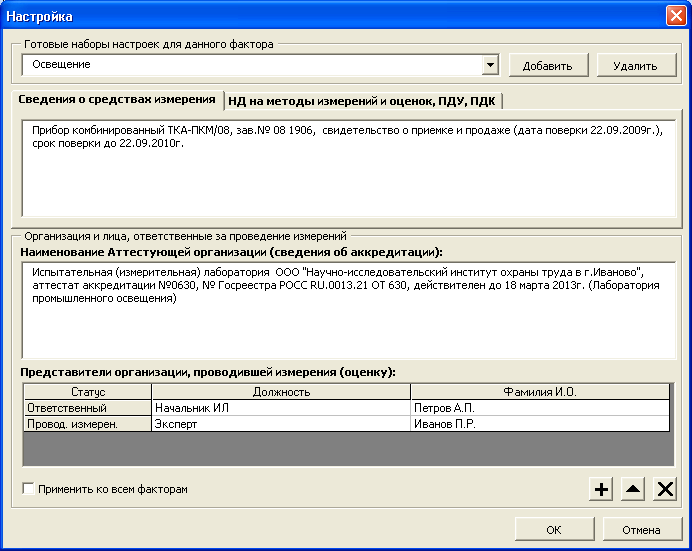Screen dimensions: 692x551
Task: Select the Фамилия И.О. column header
Action: [540, 392]
